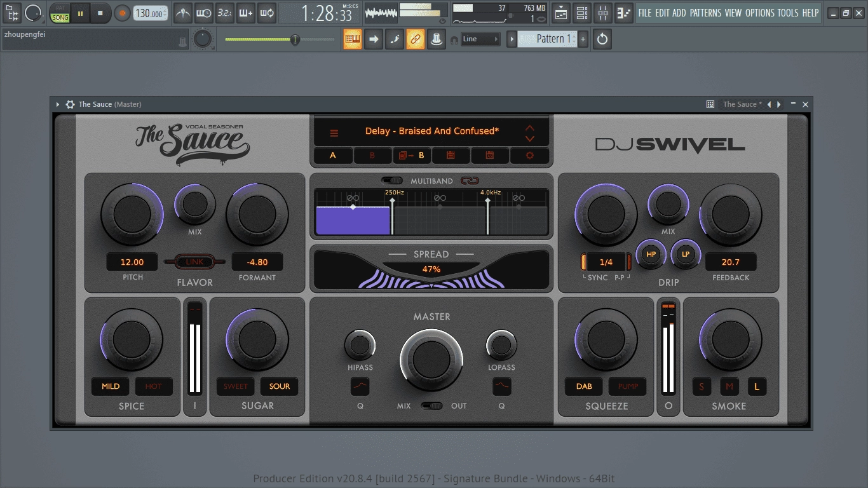Click the tempo field 130.000

tap(151, 13)
